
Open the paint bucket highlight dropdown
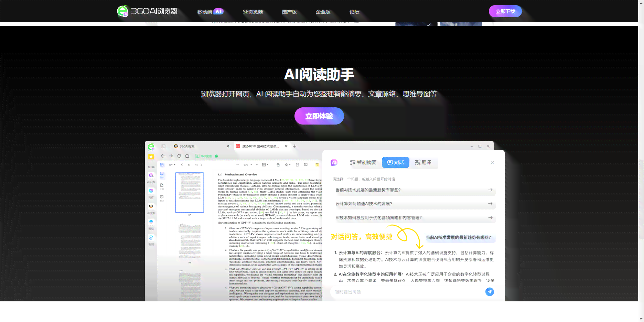pyautogui.click(x=288, y=165)
